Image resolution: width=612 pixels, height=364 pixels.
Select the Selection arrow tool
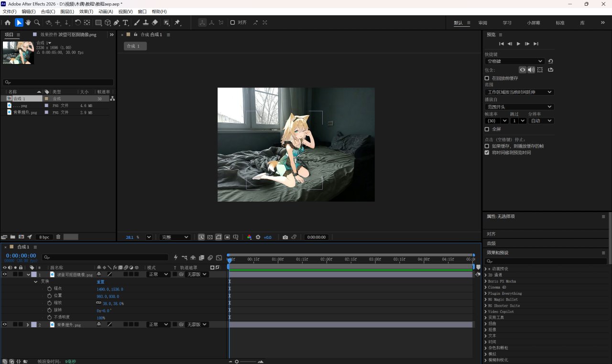(19, 22)
